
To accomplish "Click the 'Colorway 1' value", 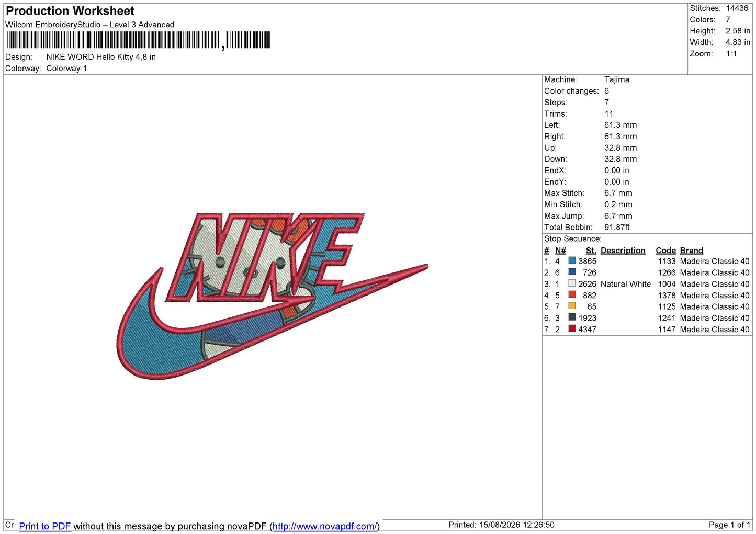I will coord(66,69).
